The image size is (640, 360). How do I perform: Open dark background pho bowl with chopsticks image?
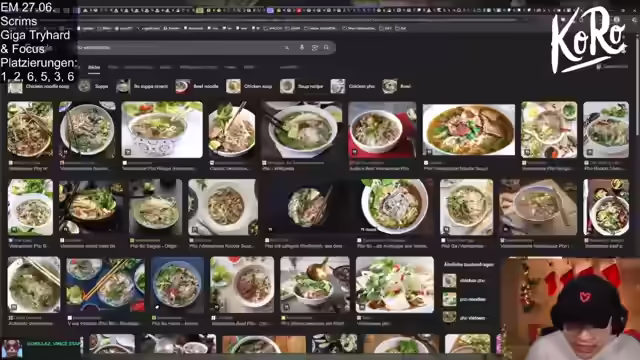pos(309,207)
